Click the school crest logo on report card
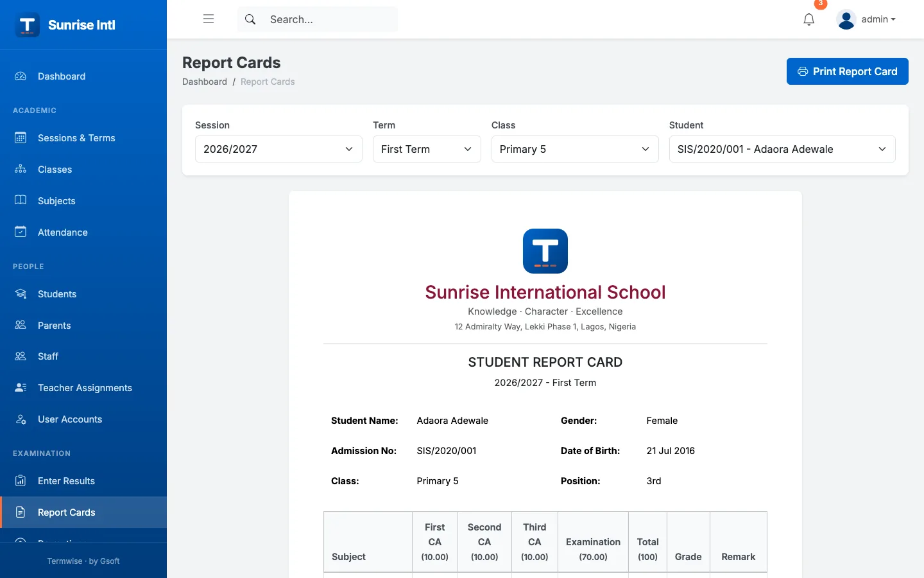 point(545,251)
